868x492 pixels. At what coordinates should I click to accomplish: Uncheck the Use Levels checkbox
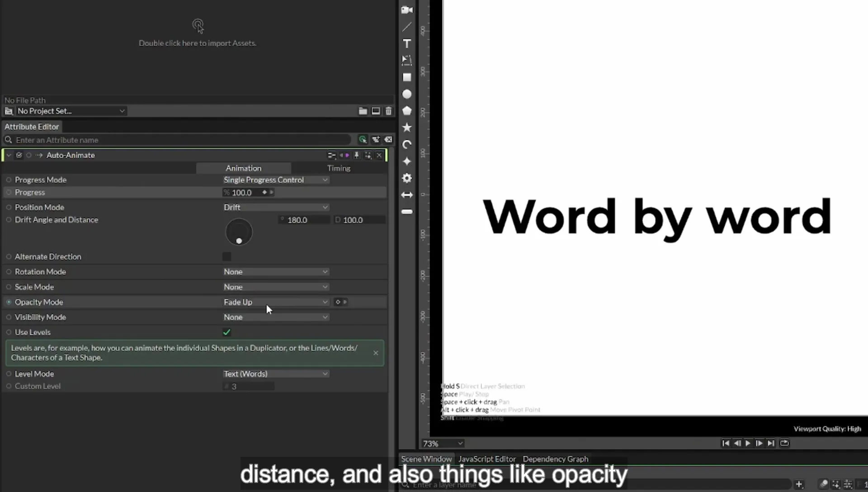click(226, 332)
